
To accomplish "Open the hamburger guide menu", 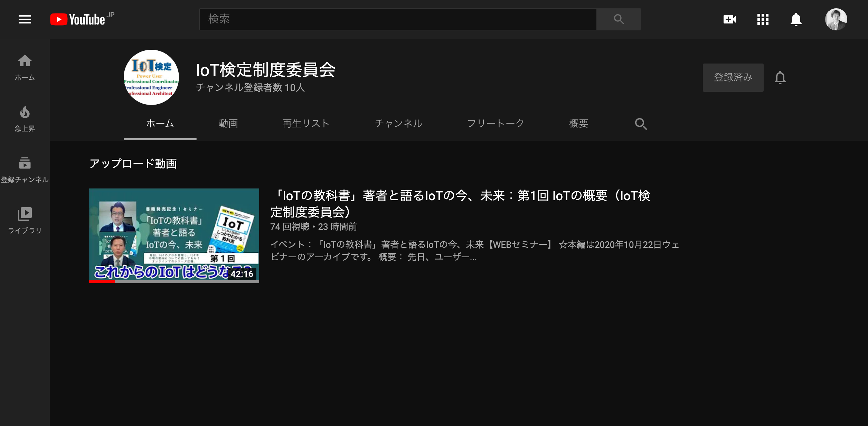I will pyautogui.click(x=25, y=19).
